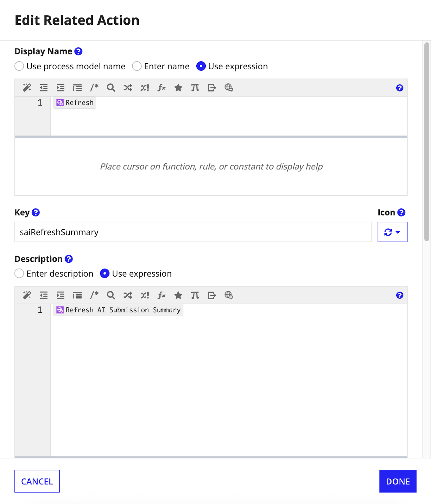Click the shuffle arrows icon in Display Name editor
431x504 pixels.
point(128,88)
